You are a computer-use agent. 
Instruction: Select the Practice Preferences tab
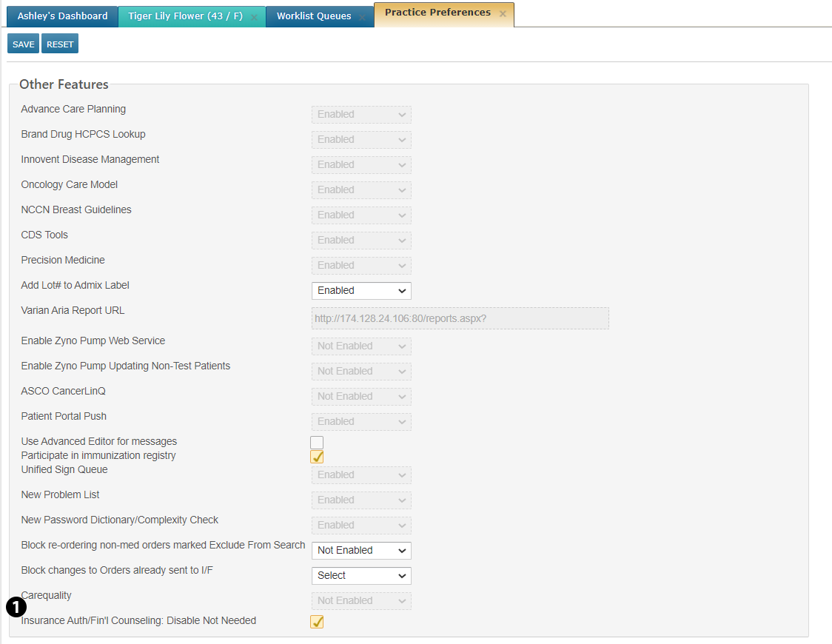coord(437,13)
